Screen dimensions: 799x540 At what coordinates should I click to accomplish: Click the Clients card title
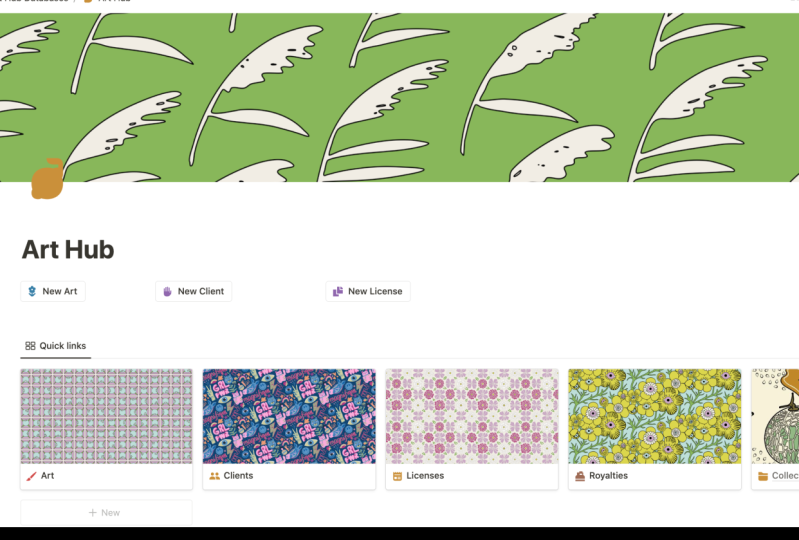click(x=238, y=476)
